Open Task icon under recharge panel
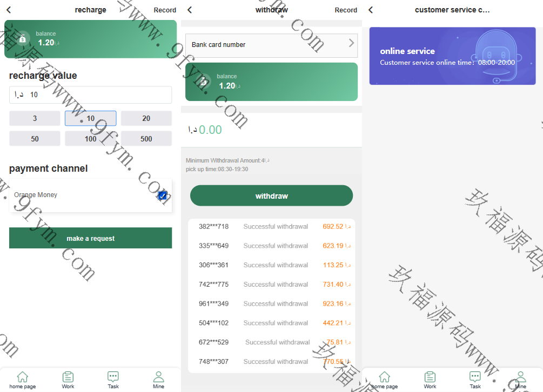This screenshot has width=543, height=392. 113,377
